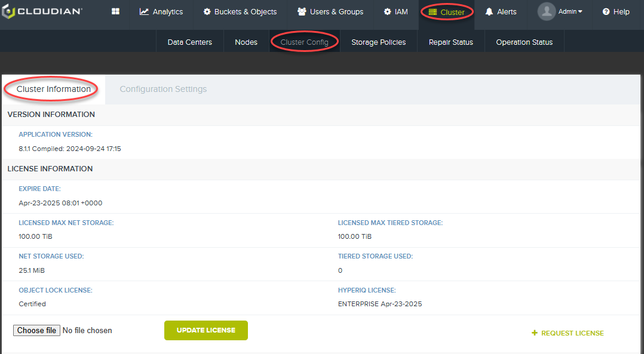Click the Update License button
Viewport: 644px width, 354px height.
pos(206,330)
